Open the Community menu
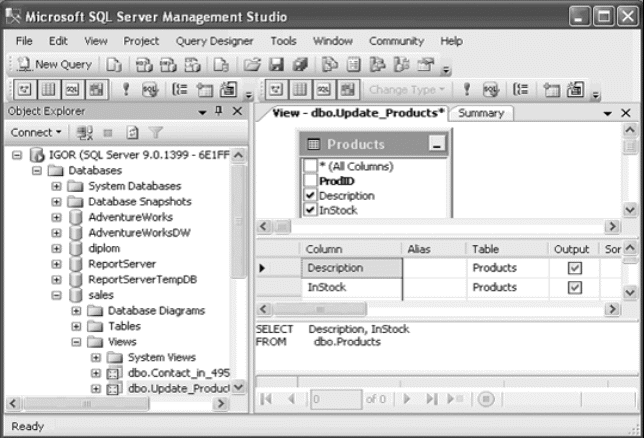This screenshot has height=438, width=644. (396, 41)
